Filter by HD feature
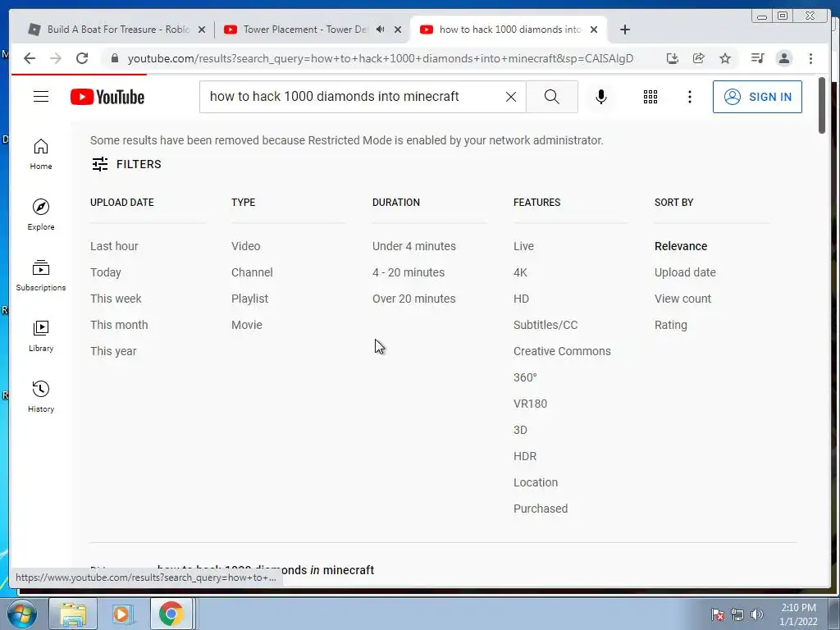This screenshot has height=630, width=840. (x=521, y=299)
